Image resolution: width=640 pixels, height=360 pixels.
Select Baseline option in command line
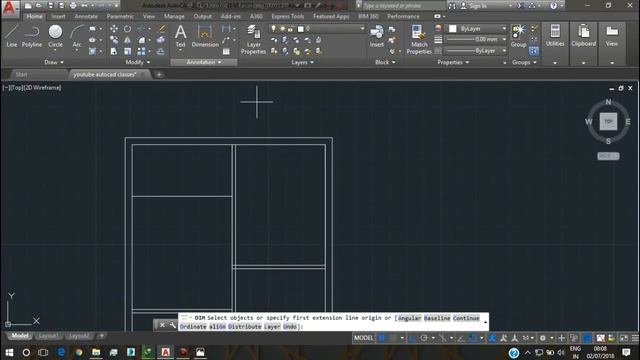(437, 318)
